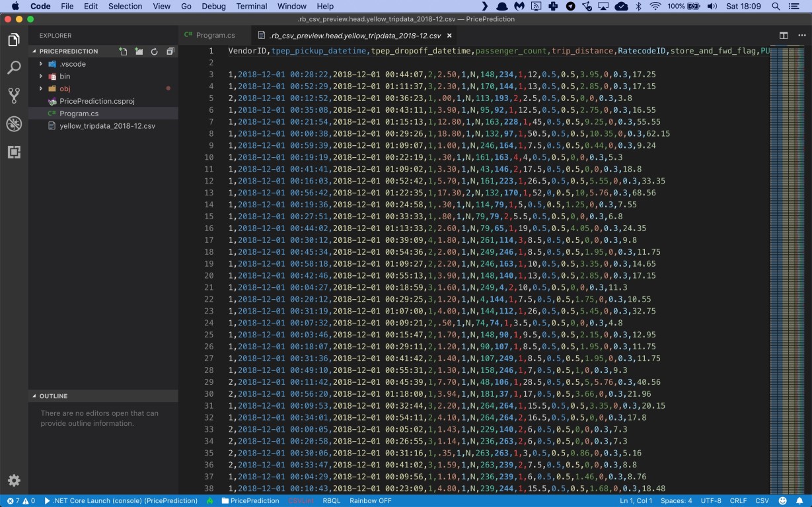The height and width of the screenshot is (507, 812).
Task: Expand the bin folder
Action: click(x=64, y=77)
